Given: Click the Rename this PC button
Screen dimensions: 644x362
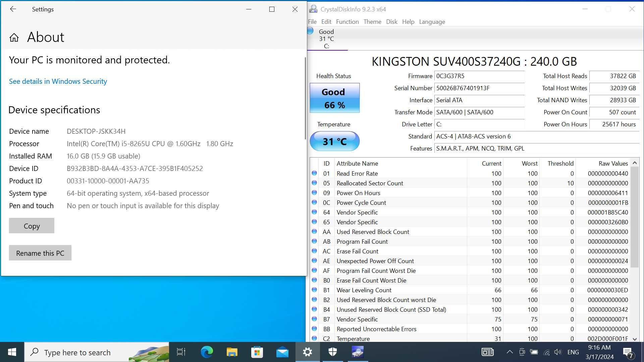Looking at the screenshot, I should (x=40, y=252).
